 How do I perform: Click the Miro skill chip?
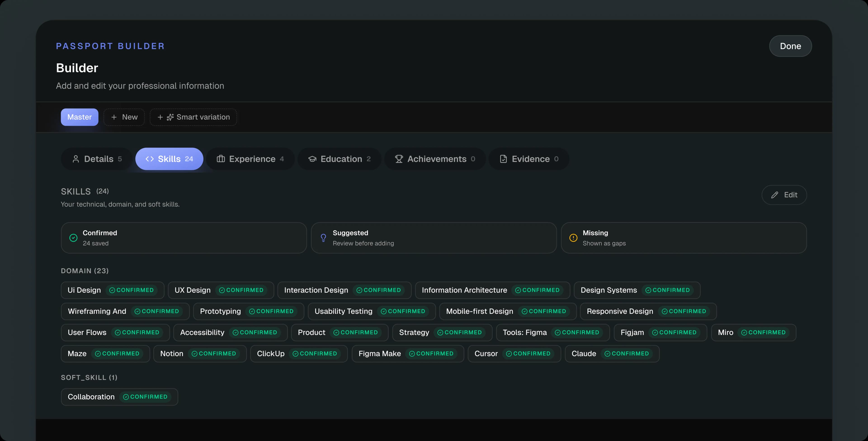click(754, 333)
